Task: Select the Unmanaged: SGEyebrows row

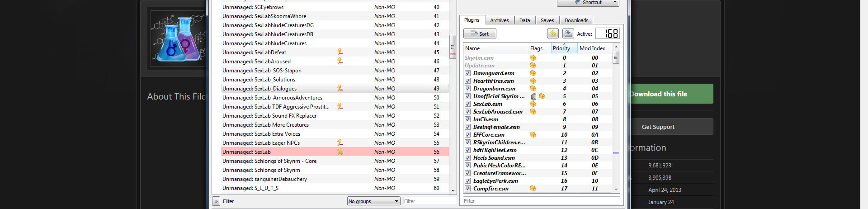Action: pos(335,7)
